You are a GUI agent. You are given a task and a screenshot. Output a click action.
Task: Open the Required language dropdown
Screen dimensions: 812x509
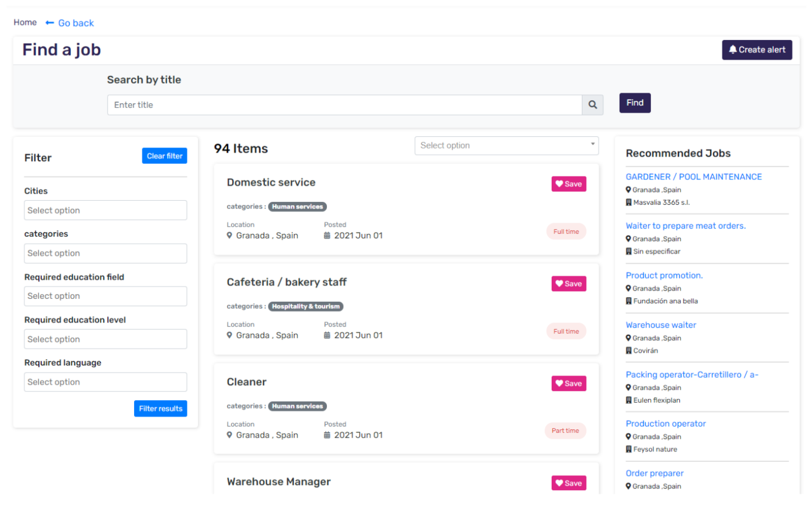pos(105,382)
